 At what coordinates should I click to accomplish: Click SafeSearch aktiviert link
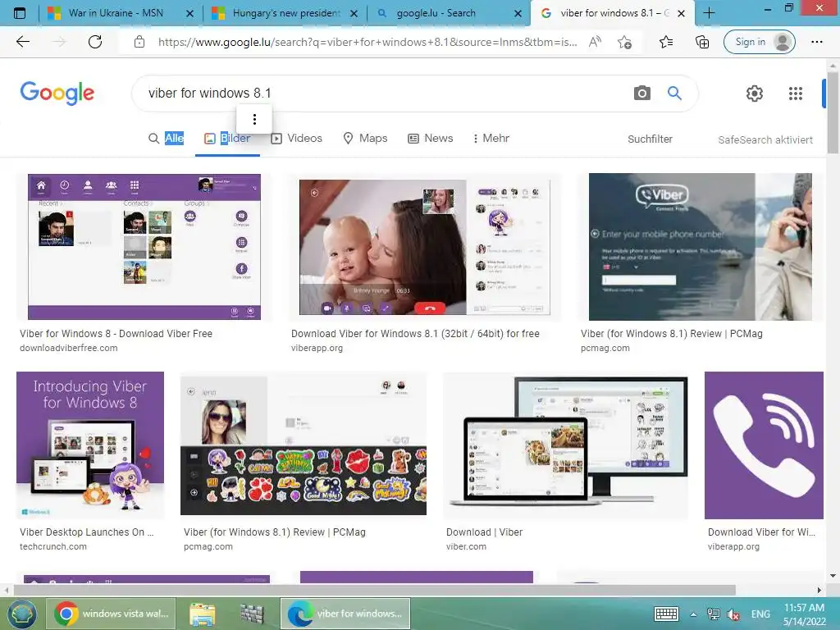tap(765, 139)
